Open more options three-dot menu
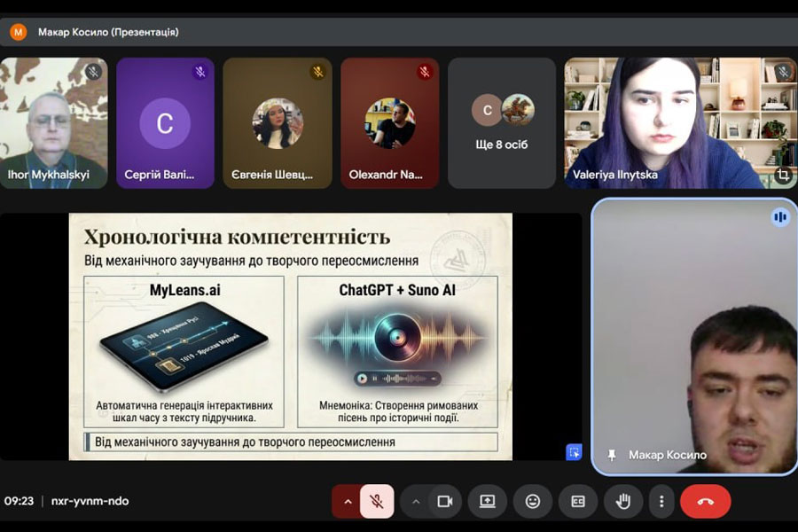The image size is (798, 532). [x=661, y=502]
